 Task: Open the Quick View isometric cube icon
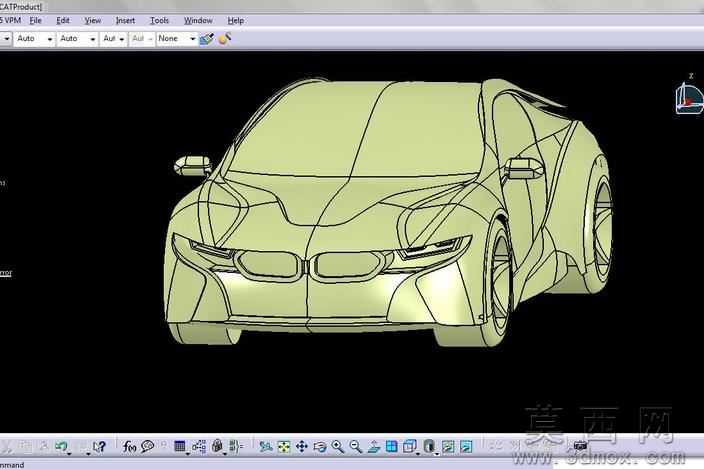[409, 447]
